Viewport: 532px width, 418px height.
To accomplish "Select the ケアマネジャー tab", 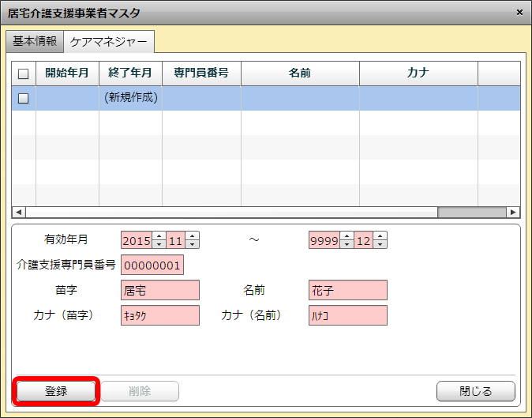I will 109,41.
